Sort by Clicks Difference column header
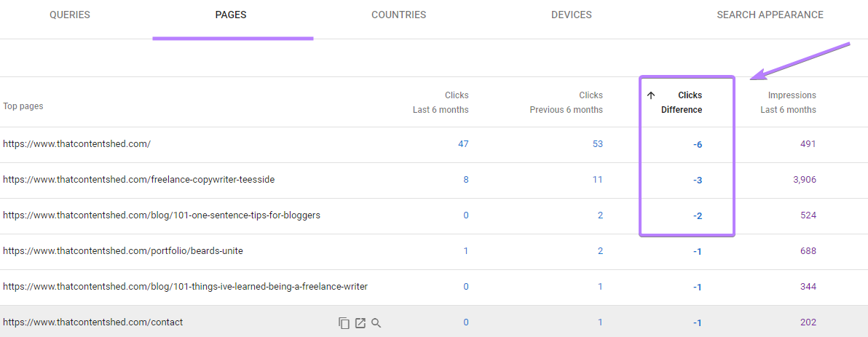 [x=682, y=103]
